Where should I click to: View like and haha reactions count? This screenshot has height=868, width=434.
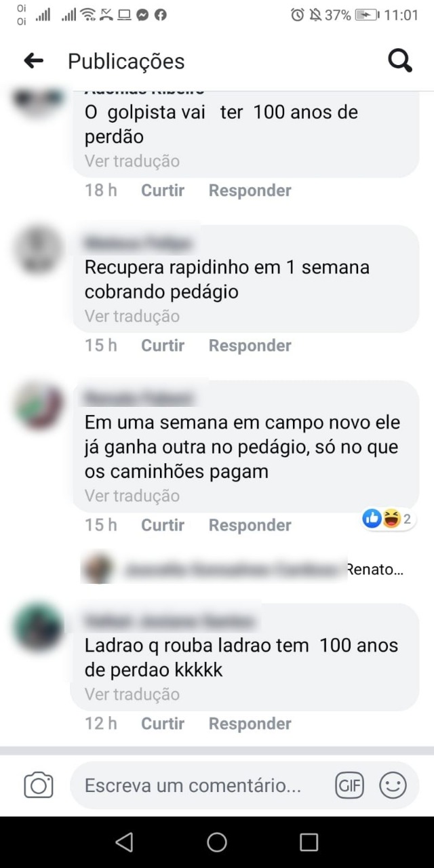tap(388, 519)
